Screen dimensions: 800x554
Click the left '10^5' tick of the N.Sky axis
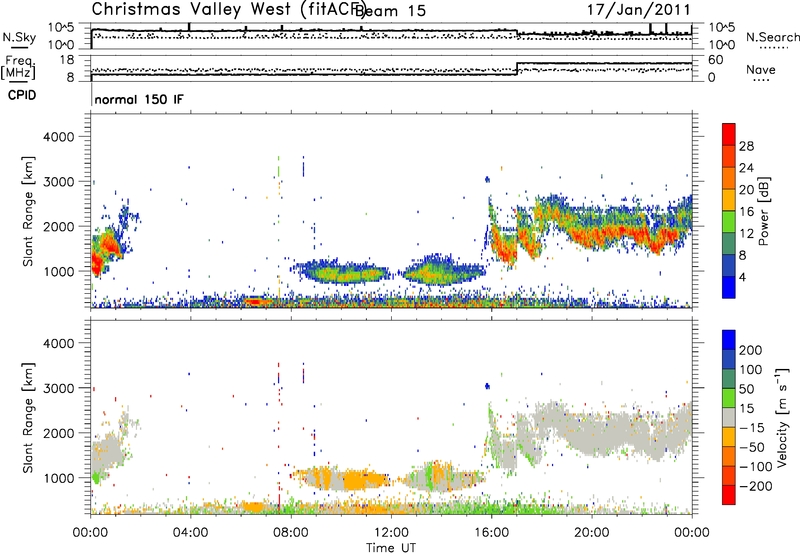click(x=61, y=28)
